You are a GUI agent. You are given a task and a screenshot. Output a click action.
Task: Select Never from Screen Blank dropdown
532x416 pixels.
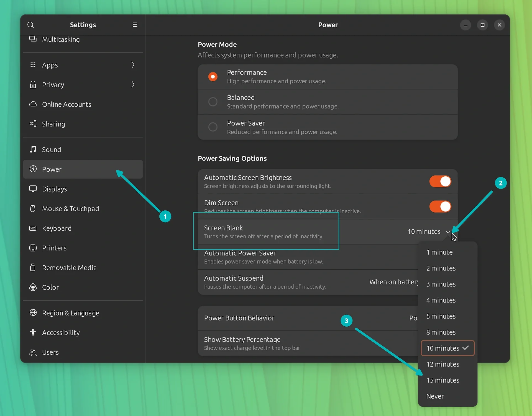point(435,396)
